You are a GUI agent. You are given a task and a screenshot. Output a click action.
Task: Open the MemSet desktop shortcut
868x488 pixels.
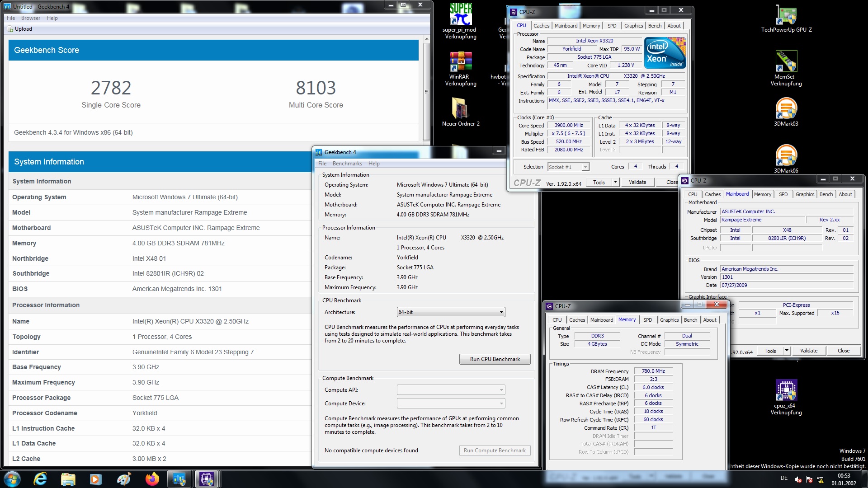click(786, 68)
